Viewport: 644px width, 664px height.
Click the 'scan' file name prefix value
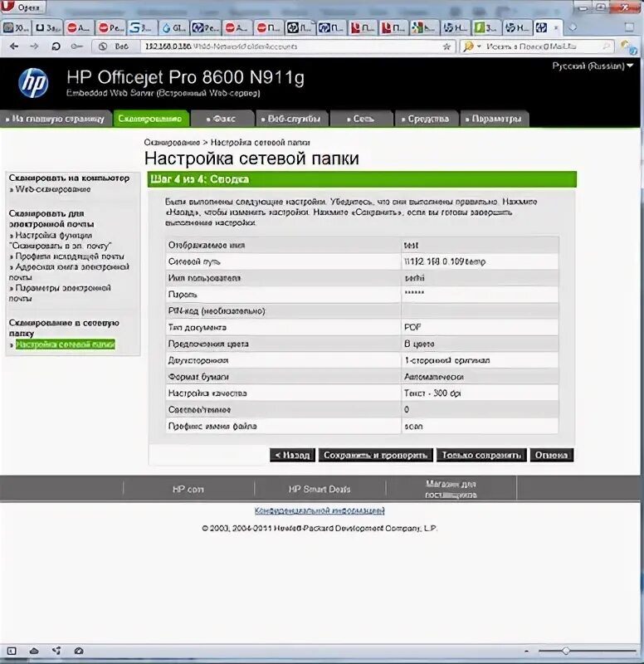pyautogui.click(x=413, y=427)
